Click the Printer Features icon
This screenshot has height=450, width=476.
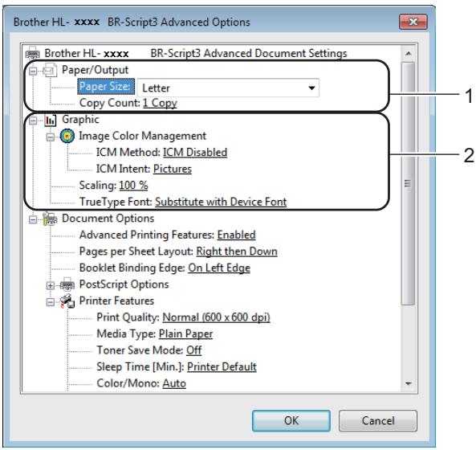pos(67,301)
